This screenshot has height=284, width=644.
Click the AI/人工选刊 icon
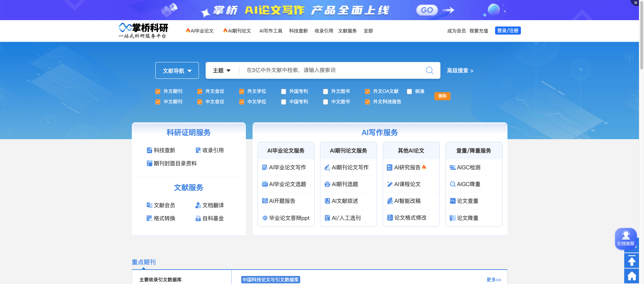327,218
